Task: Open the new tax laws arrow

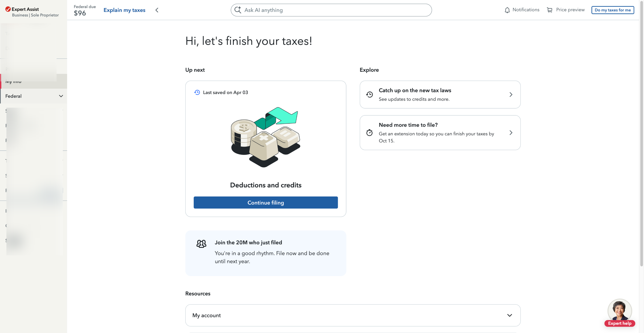Action: [511, 94]
